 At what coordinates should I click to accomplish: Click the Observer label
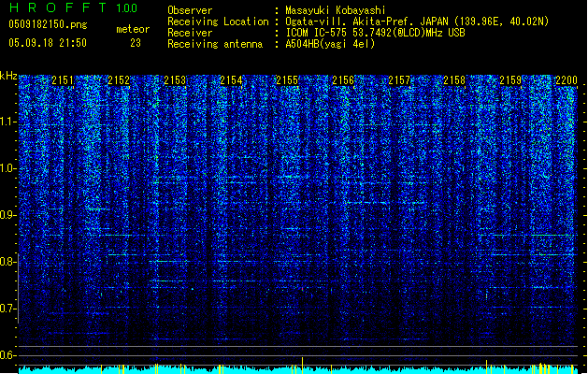[x=190, y=10]
